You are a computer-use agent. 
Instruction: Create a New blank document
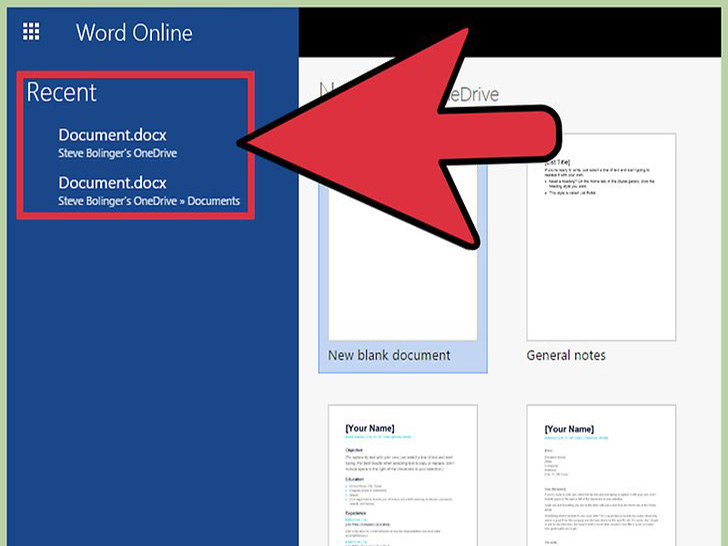click(403, 253)
